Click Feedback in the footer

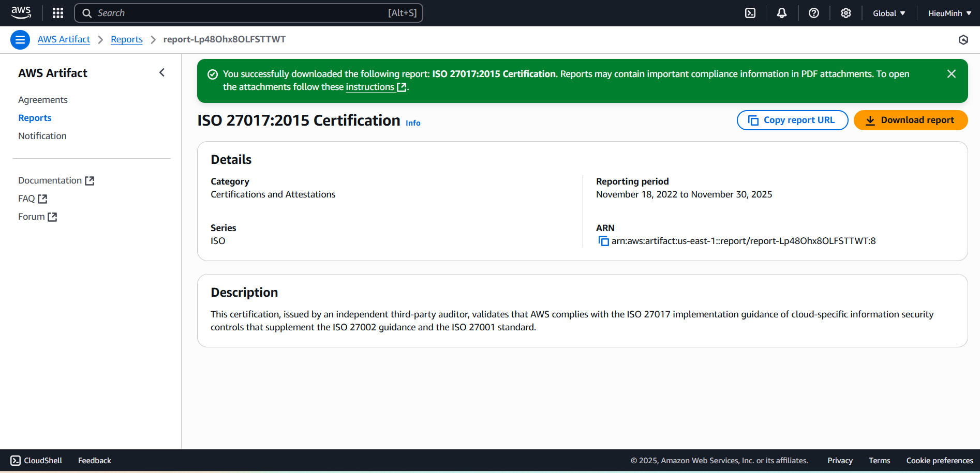95,461
